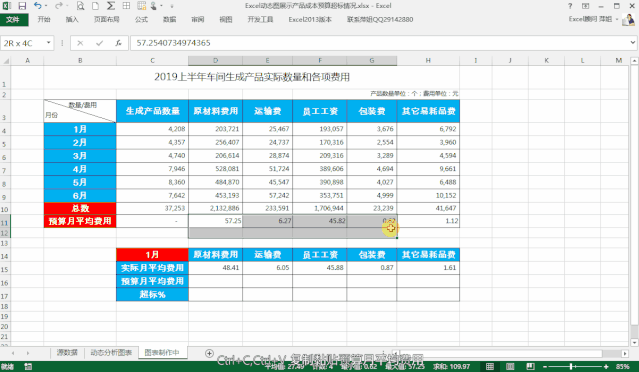Click the table with lock icon
The height and width of the screenshot is (372, 639).
point(141,6)
